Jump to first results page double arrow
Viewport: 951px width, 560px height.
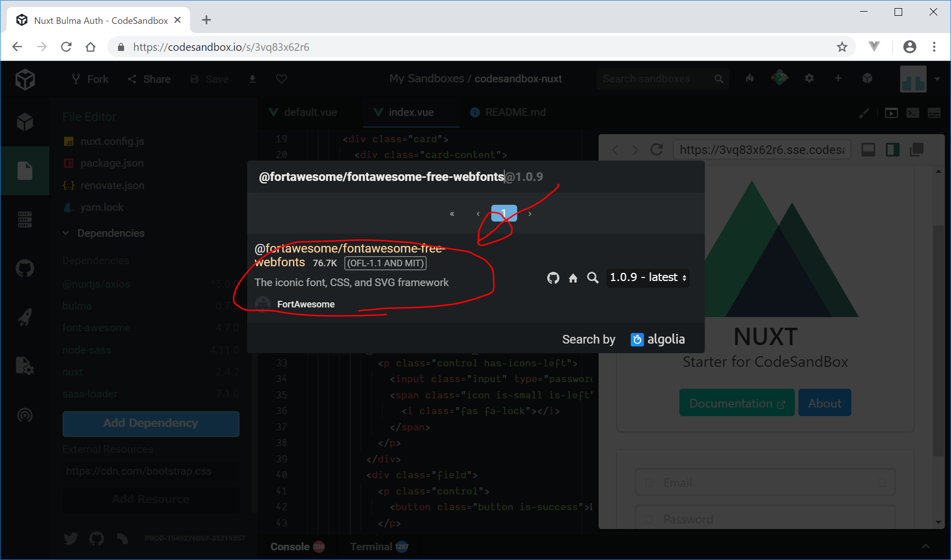(x=452, y=214)
